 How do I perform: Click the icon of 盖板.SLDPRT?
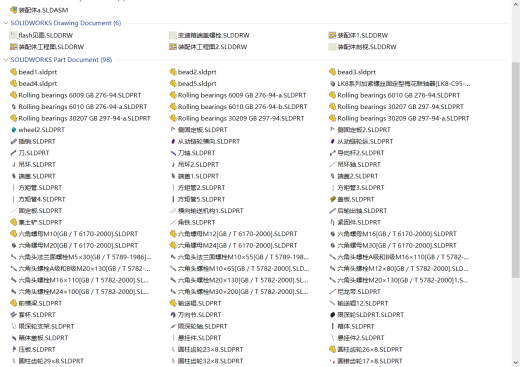tap(332, 199)
